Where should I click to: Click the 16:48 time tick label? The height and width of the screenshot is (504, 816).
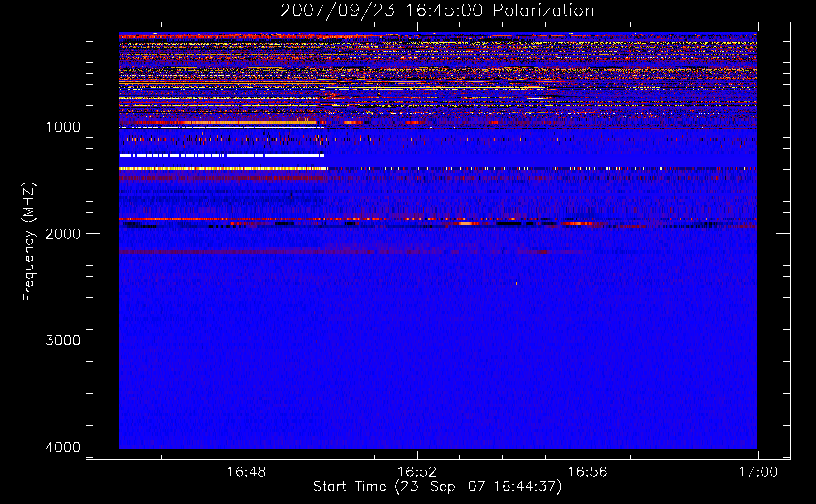pos(247,472)
